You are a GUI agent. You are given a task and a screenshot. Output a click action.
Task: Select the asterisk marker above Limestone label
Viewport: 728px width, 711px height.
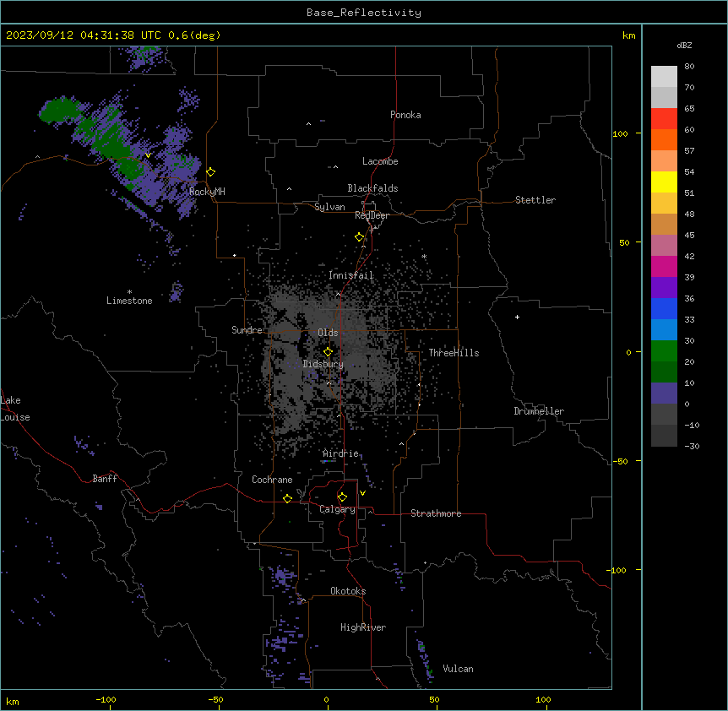click(x=129, y=292)
